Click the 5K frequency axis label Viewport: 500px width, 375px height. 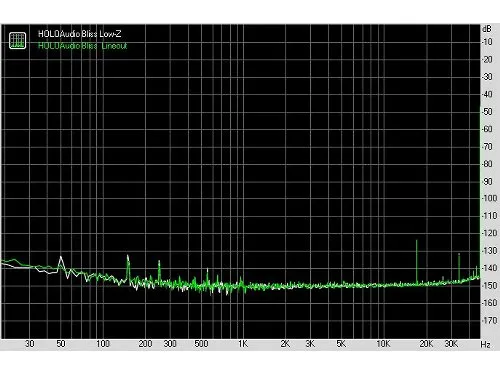[341, 344]
